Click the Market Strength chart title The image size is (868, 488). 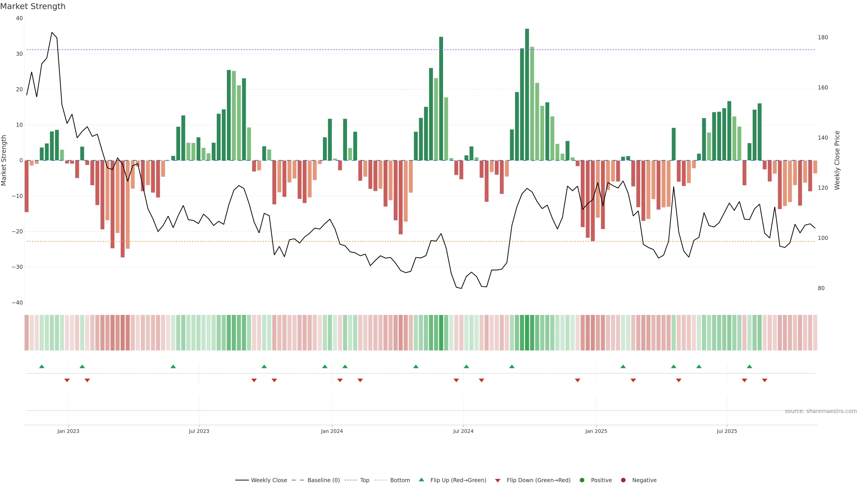tap(33, 6)
